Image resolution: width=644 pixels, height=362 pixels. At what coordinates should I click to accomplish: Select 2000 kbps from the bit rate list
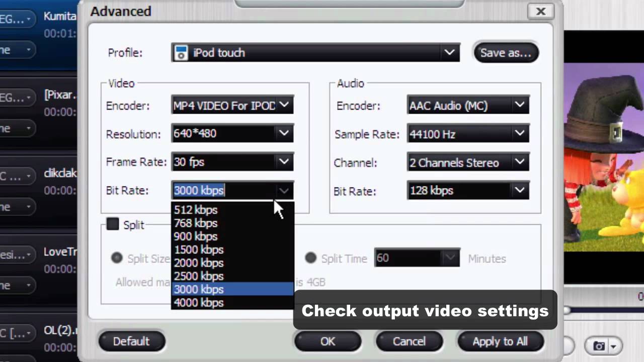[x=232, y=262]
